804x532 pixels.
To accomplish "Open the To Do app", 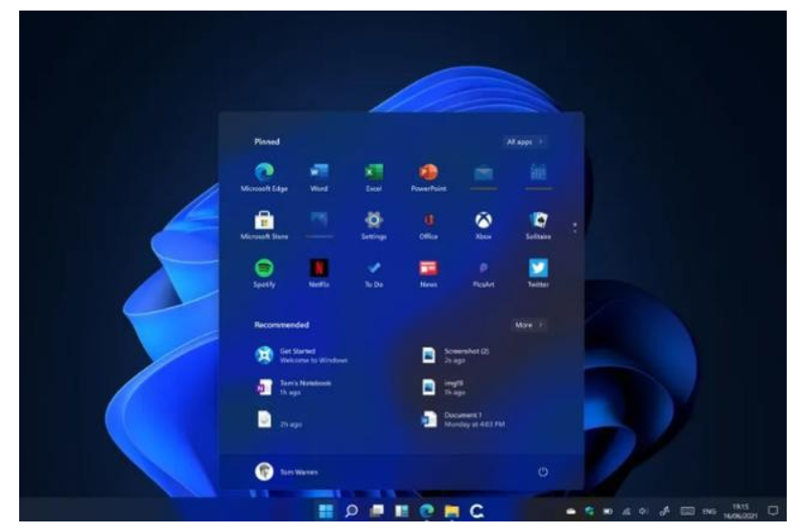I will pos(374,272).
